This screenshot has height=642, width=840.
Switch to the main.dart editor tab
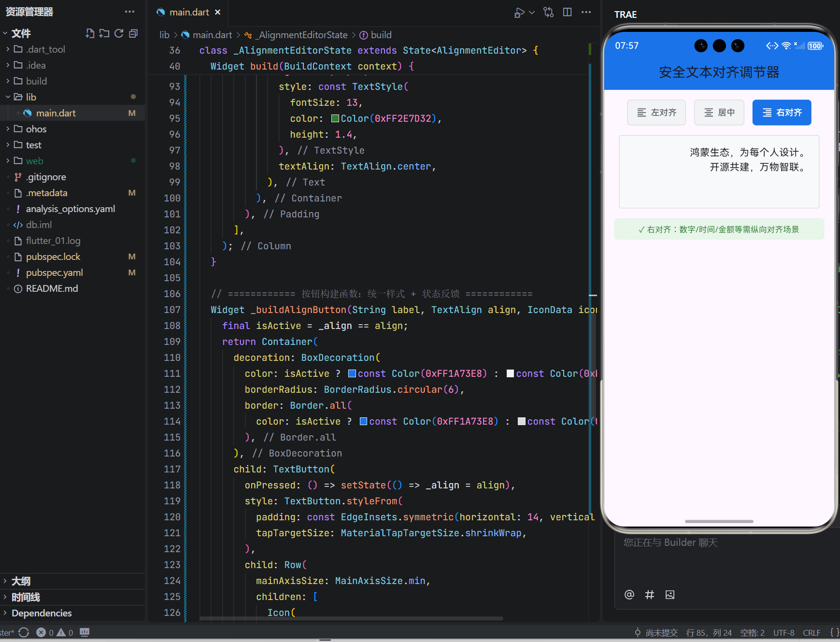tap(189, 12)
